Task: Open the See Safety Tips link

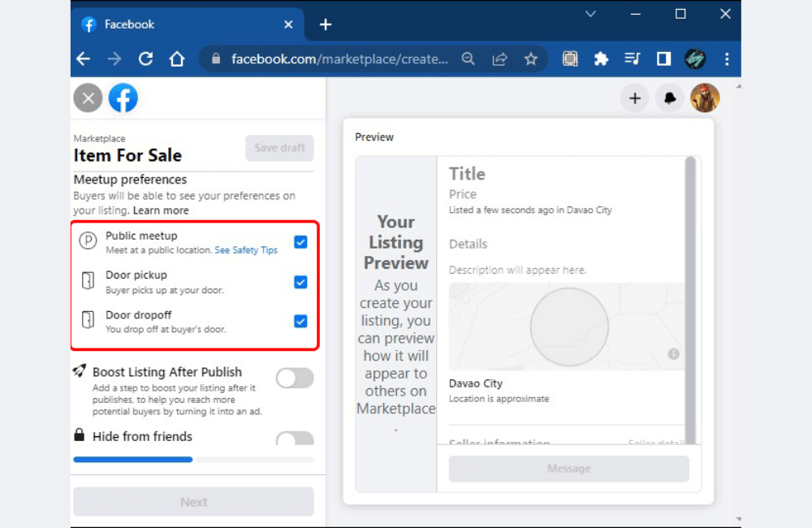Action: click(246, 250)
